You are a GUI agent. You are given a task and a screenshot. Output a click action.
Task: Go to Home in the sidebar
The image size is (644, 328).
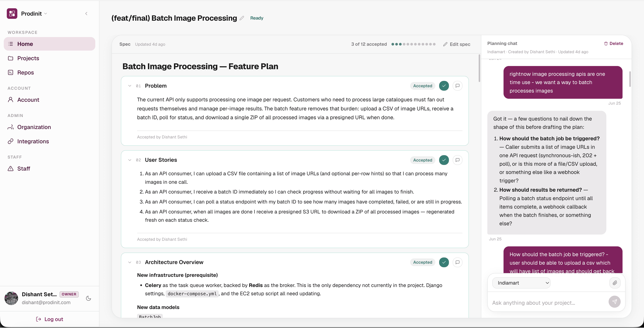click(50, 44)
